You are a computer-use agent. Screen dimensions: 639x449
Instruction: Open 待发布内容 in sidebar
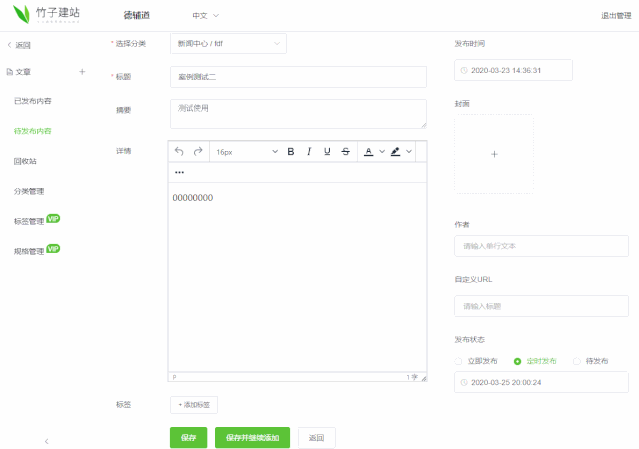pos(33,131)
